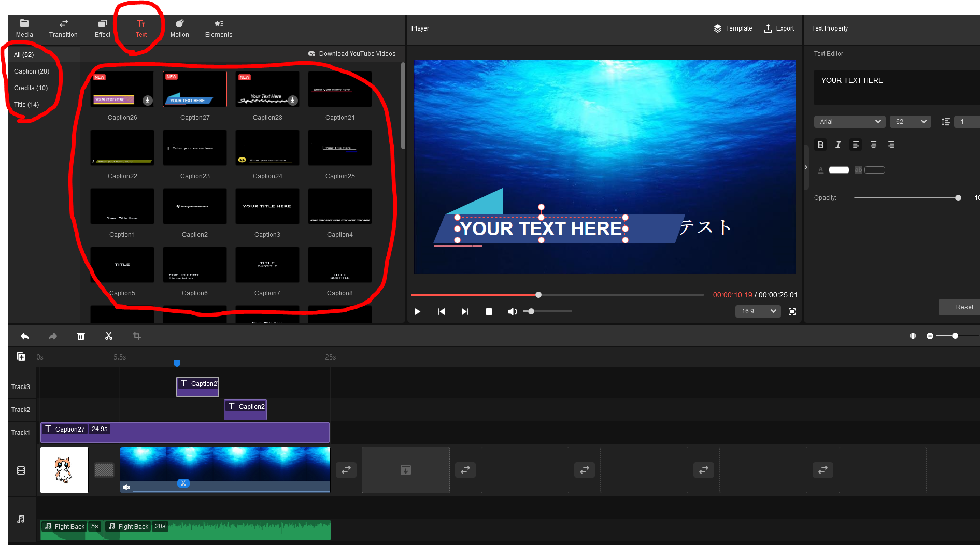The width and height of the screenshot is (980, 545).
Task: Select the Fight Back 5s audio clip
Action: pyautogui.click(x=72, y=530)
